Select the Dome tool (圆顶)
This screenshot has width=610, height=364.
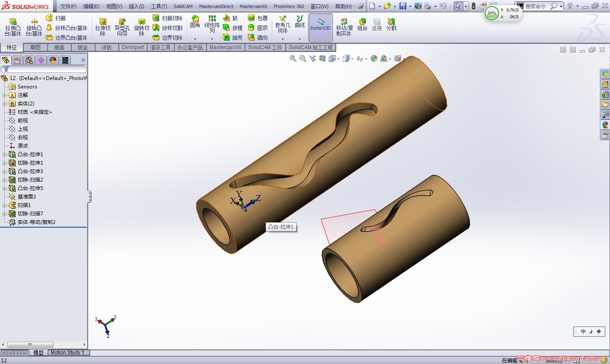pos(258,28)
